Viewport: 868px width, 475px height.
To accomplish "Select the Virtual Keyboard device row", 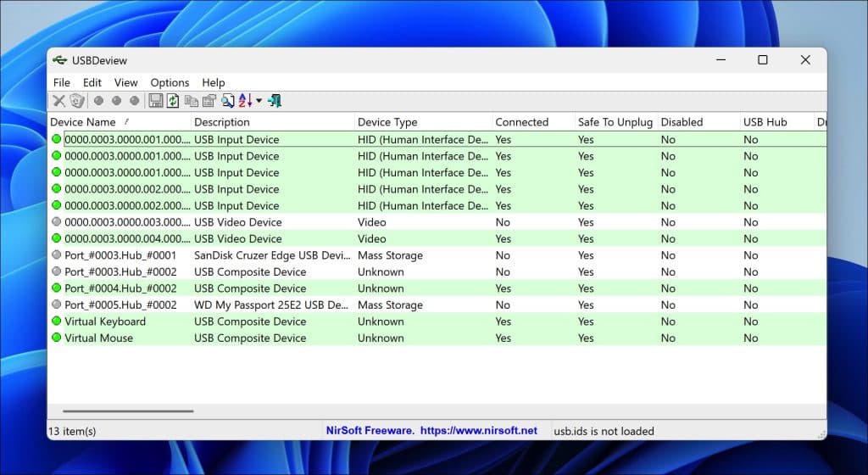I will pyautogui.click(x=437, y=321).
